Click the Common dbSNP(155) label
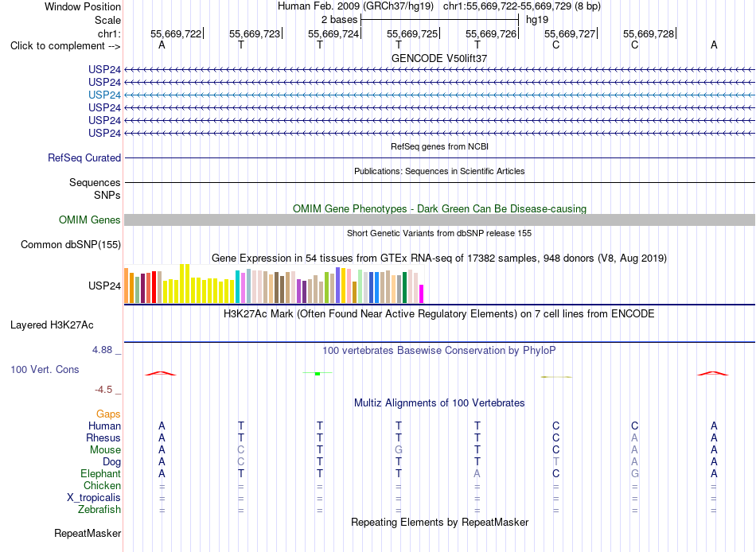The image size is (756, 552). (71, 244)
